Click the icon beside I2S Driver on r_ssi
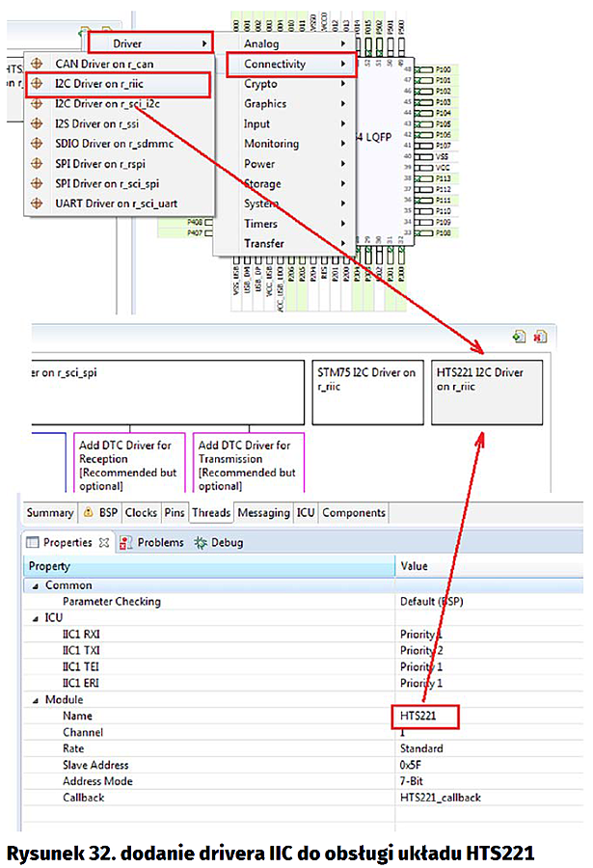 [38, 123]
